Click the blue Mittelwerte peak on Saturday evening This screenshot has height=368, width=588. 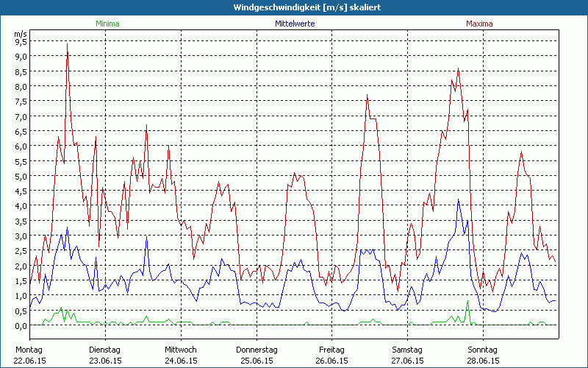coord(458,199)
